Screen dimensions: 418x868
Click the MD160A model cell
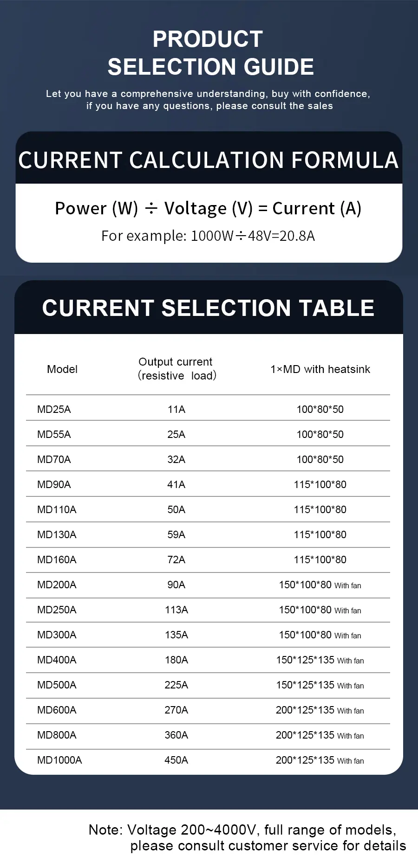(57, 559)
